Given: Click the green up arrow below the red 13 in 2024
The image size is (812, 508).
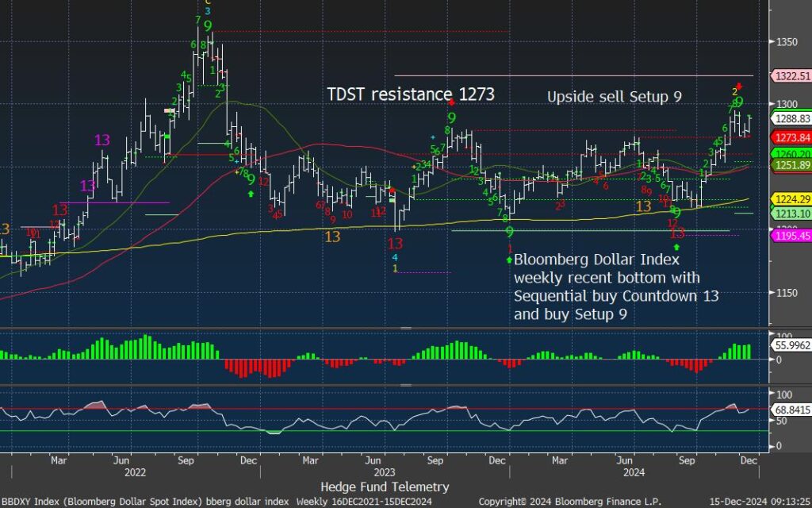Looking at the screenshot, I should point(676,248).
